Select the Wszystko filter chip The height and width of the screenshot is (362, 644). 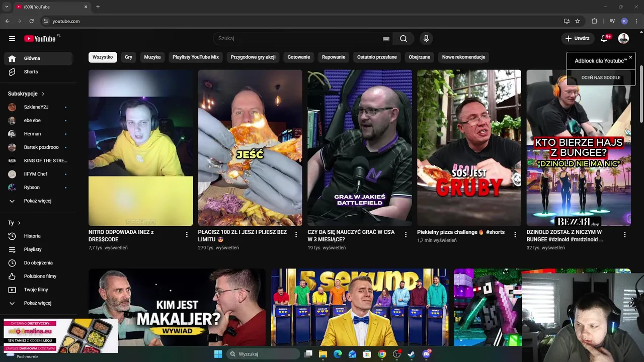coord(103,57)
